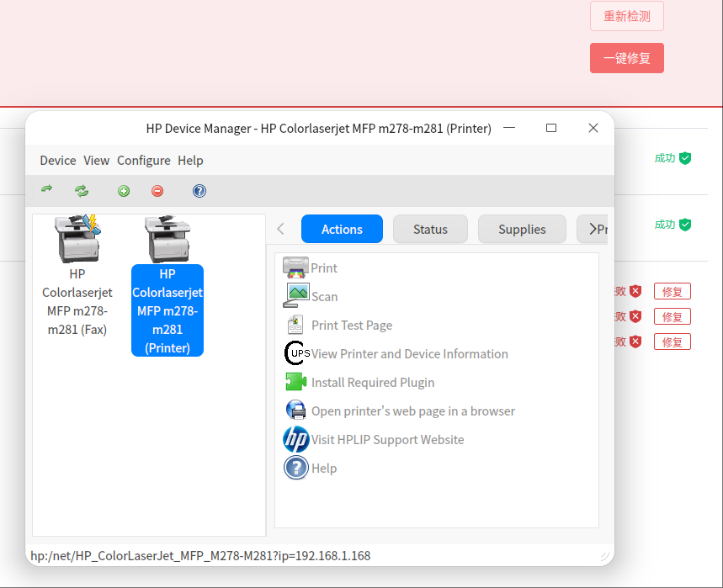Open the View menu
This screenshot has height=588, width=723.
pyautogui.click(x=96, y=161)
